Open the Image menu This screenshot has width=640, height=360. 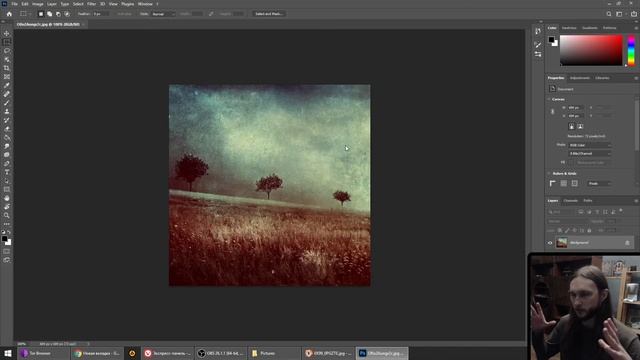(38, 4)
